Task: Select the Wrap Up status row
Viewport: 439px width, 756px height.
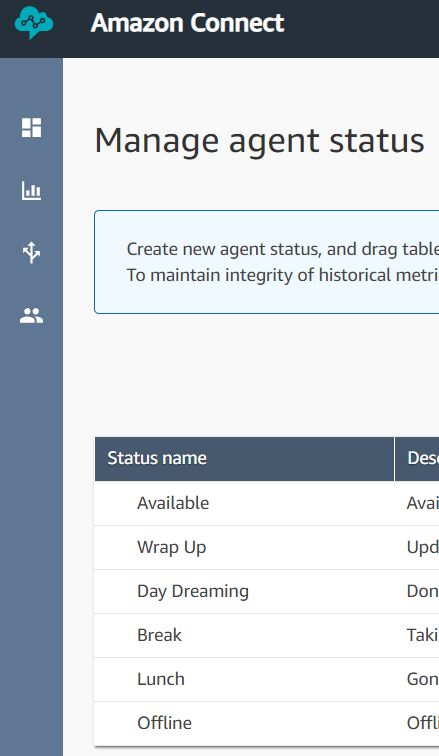Action: (x=266, y=548)
